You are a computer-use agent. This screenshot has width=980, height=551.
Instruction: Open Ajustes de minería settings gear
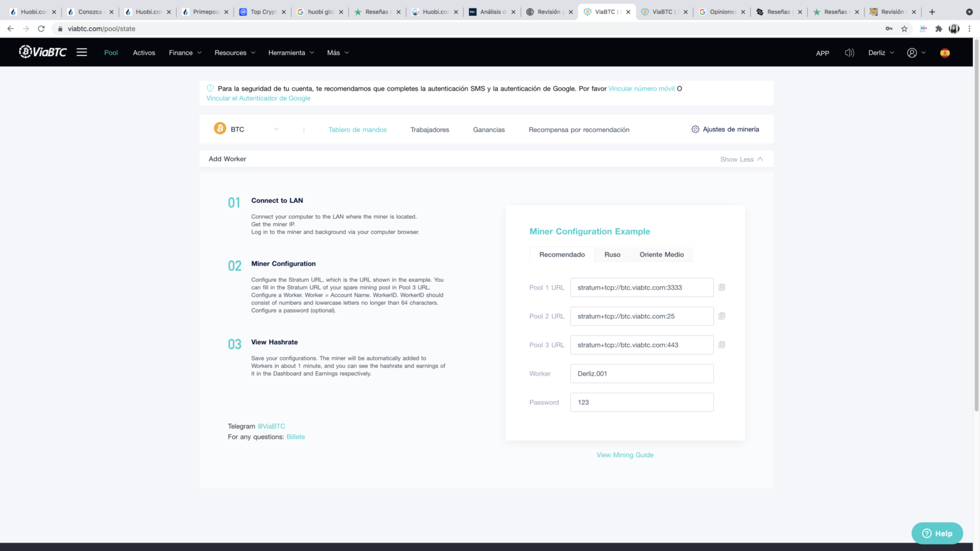click(x=725, y=128)
